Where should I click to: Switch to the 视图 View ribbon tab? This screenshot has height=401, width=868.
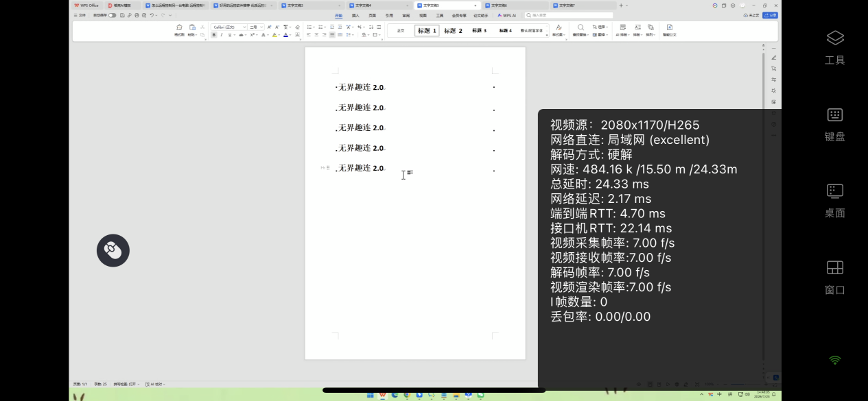pos(423,15)
